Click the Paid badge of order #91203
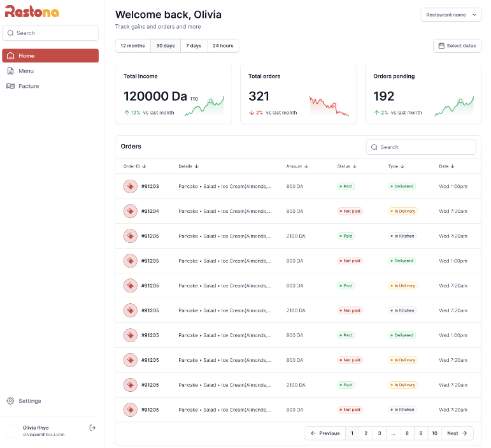This screenshot has height=448, width=491. coord(346,187)
